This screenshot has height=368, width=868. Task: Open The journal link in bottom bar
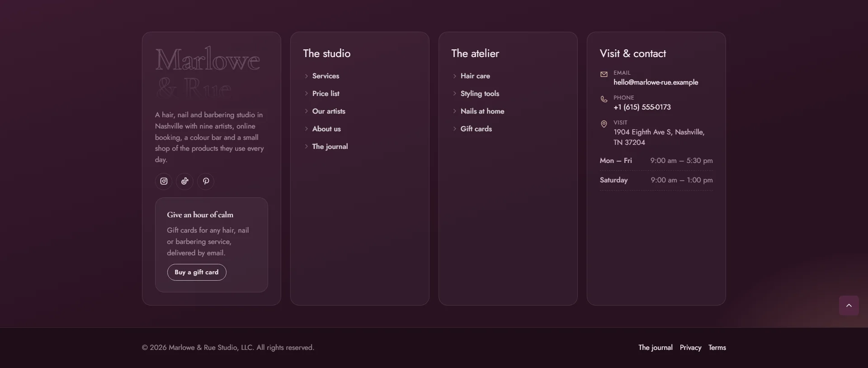(656, 348)
